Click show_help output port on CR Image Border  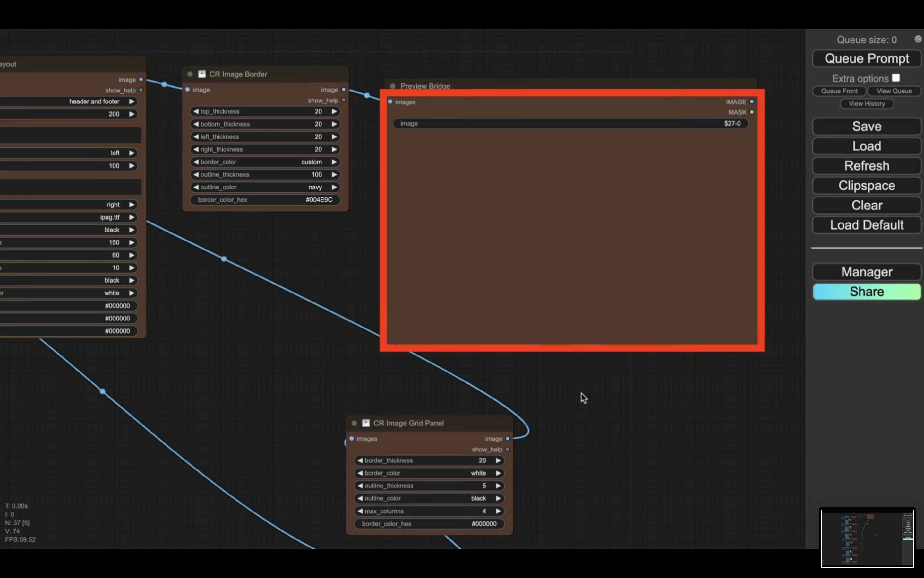click(x=344, y=100)
